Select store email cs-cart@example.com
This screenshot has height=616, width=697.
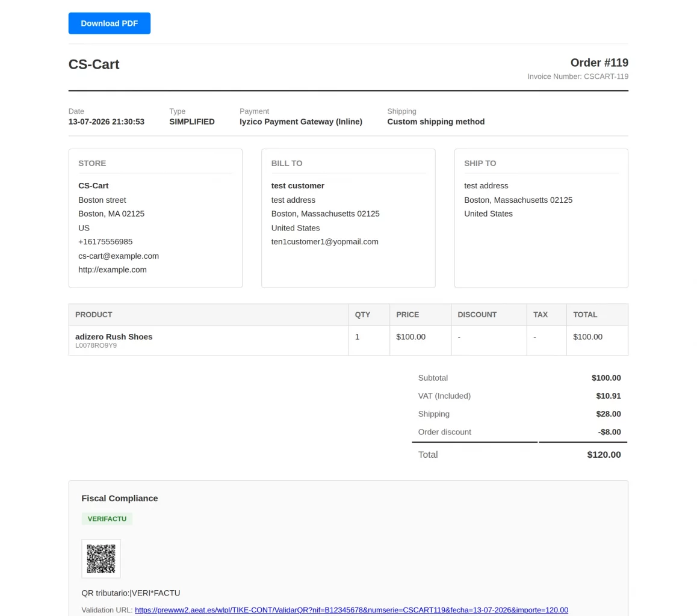coord(119,256)
